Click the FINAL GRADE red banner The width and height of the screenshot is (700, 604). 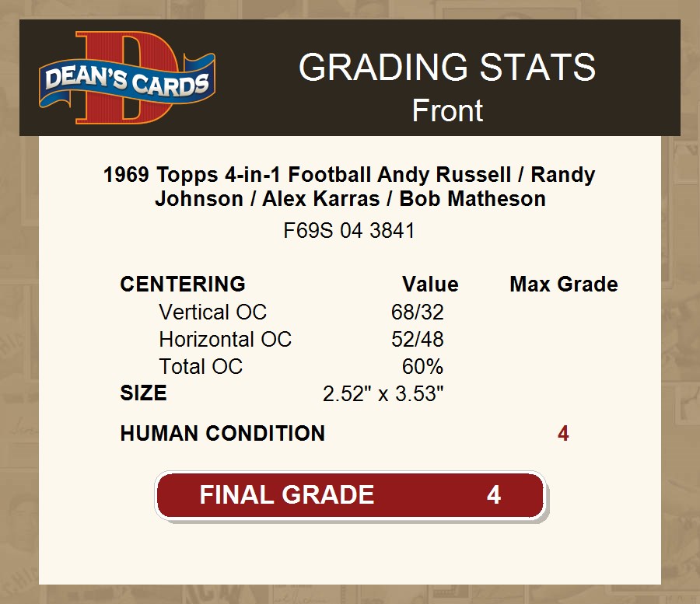(x=351, y=495)
